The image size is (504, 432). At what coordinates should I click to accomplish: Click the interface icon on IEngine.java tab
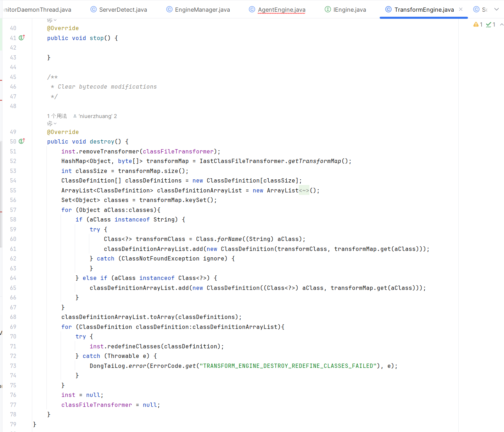(328, 10)
